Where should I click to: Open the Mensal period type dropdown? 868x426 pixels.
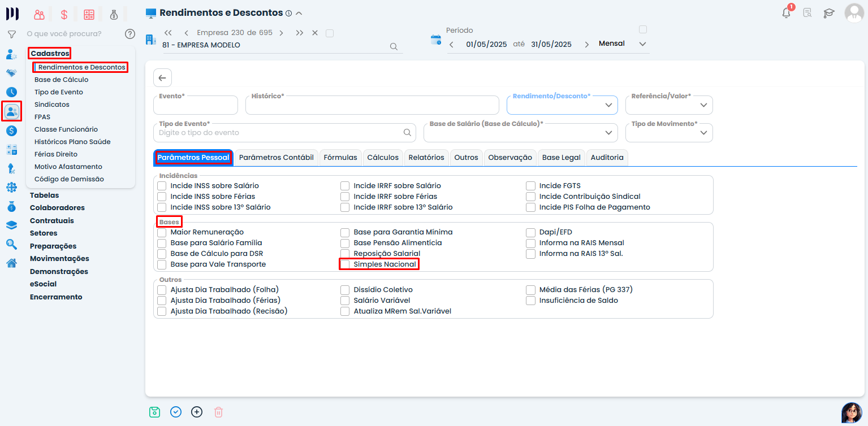click(x=622, y=44)
